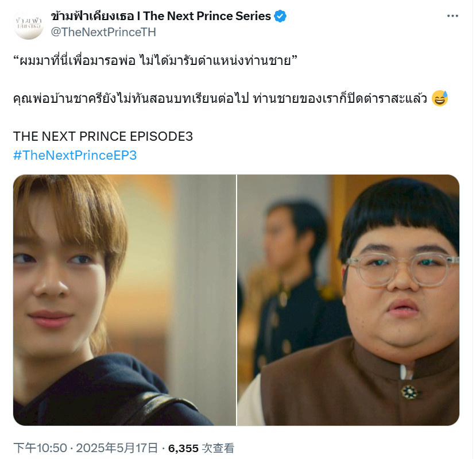Open the 6,355 view count
The width and height of the screenshot is (476, 459).
pyautogui.click(x=184, y=448)
